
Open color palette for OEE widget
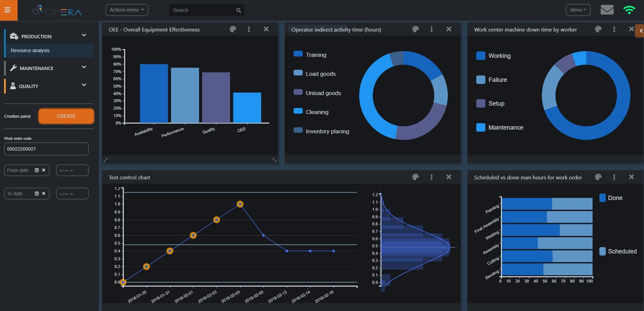point(233,29)
